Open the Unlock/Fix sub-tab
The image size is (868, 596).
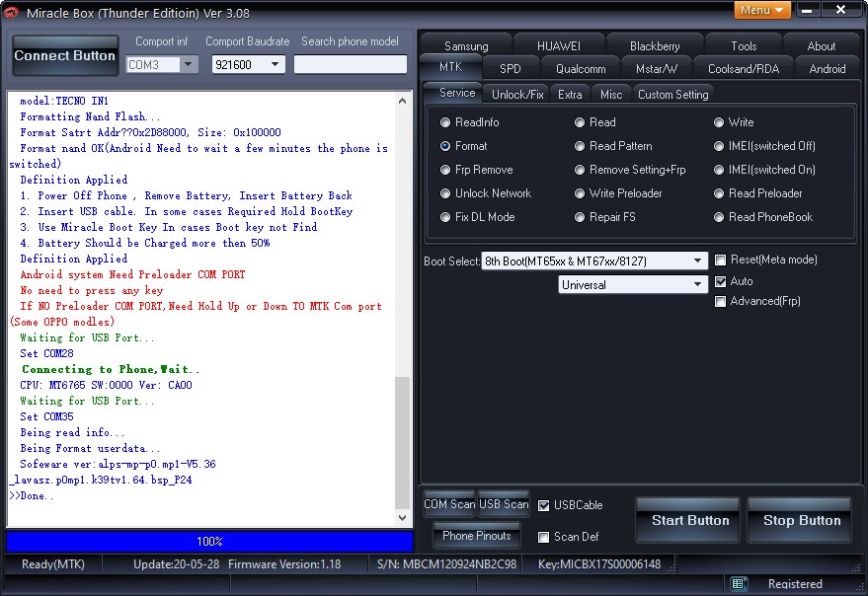tap(517, 94)
